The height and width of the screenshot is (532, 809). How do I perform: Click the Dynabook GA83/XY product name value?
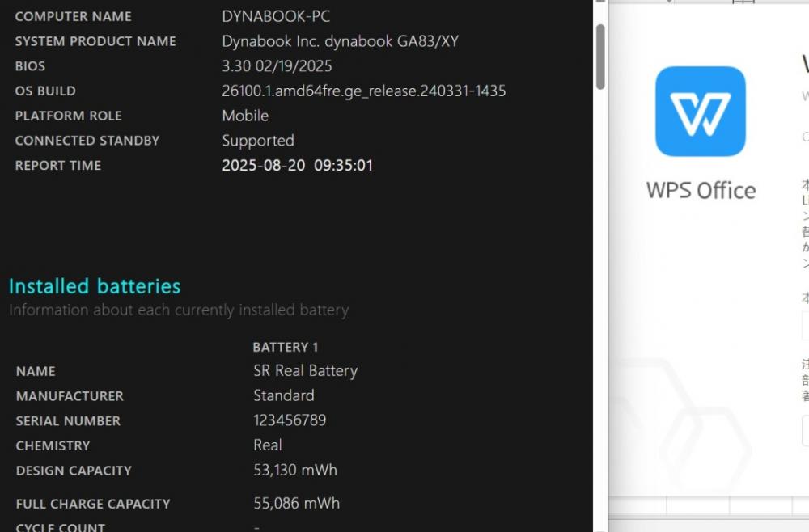pos(340,41)
